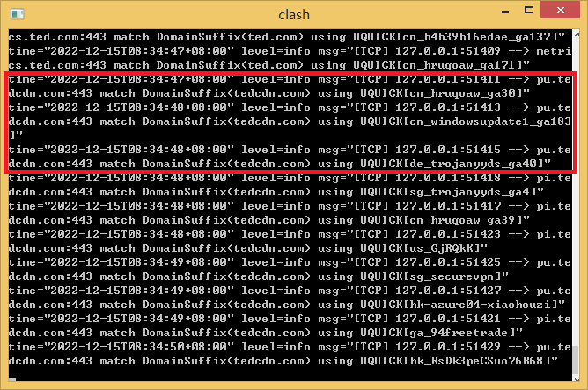Minimize the clash console window
This screenshot has height=390, width=588.
pyautogui.click(x=505, y=12)
